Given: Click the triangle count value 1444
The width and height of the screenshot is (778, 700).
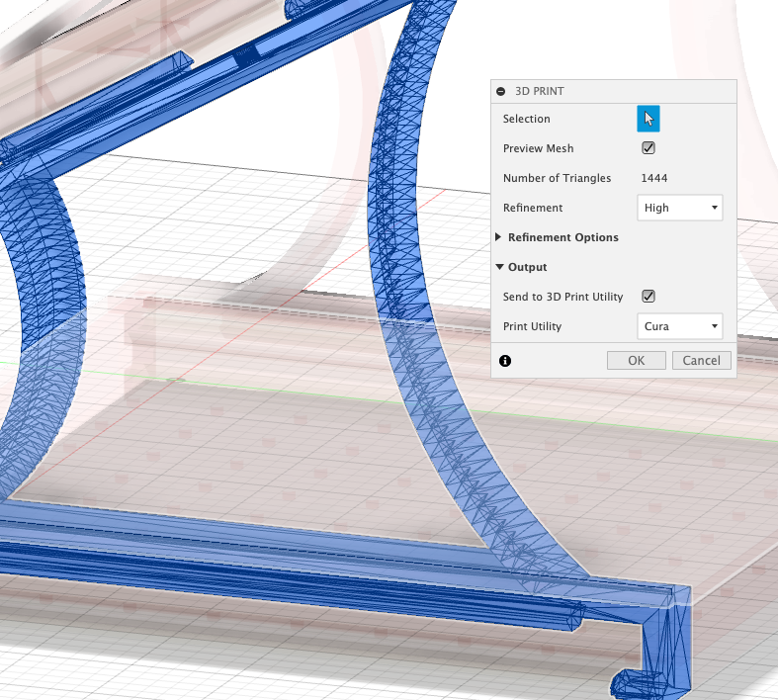Looking at the screenshot, I should tap(654, 178).
